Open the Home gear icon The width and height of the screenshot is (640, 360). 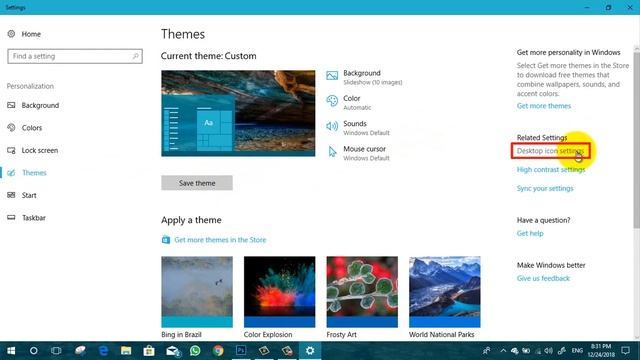click(11, 34)
